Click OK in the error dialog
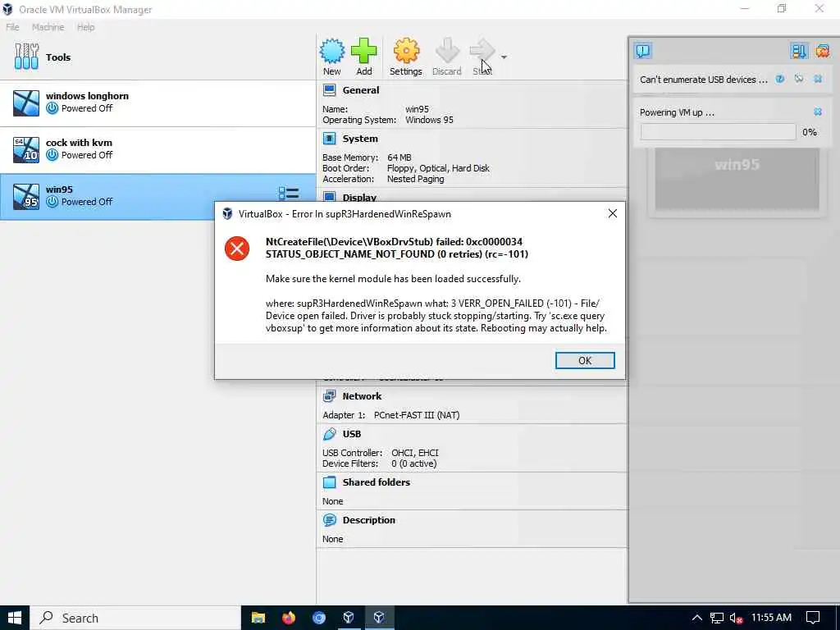 [585, 361]
